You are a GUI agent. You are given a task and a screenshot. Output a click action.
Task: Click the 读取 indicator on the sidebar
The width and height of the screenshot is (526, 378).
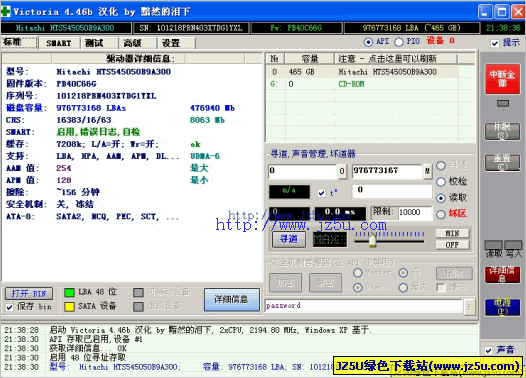(x=493, y=246)
